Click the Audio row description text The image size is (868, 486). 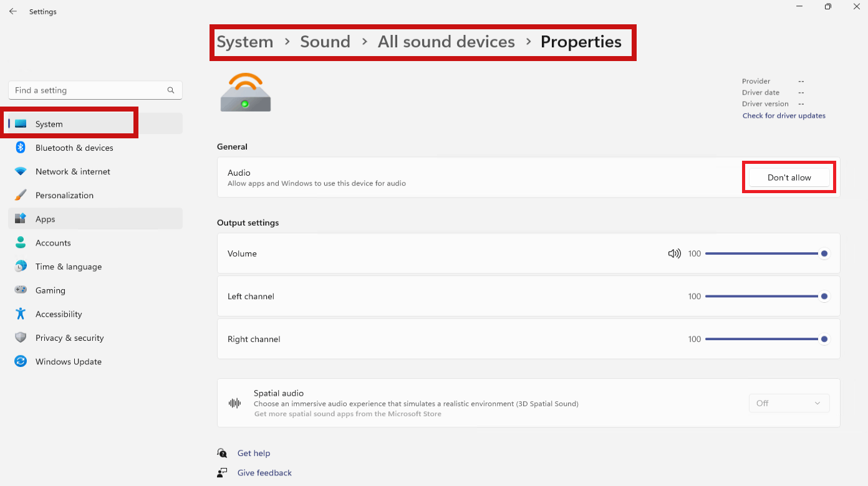(317, 183)
